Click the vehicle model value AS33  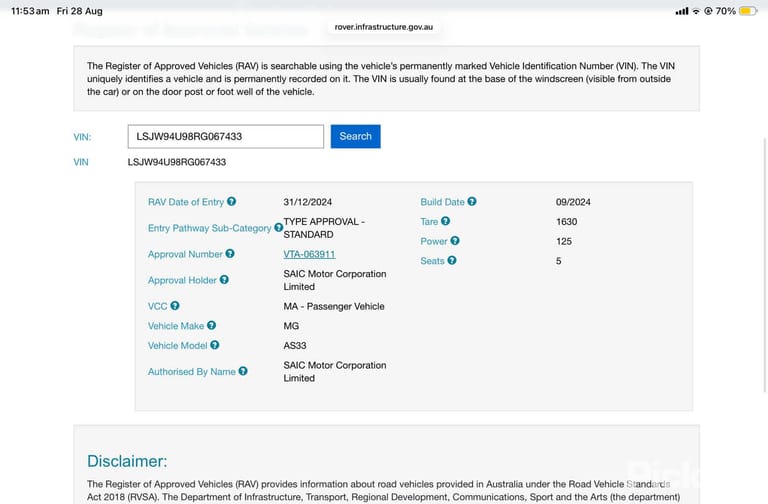pos(295,345)
